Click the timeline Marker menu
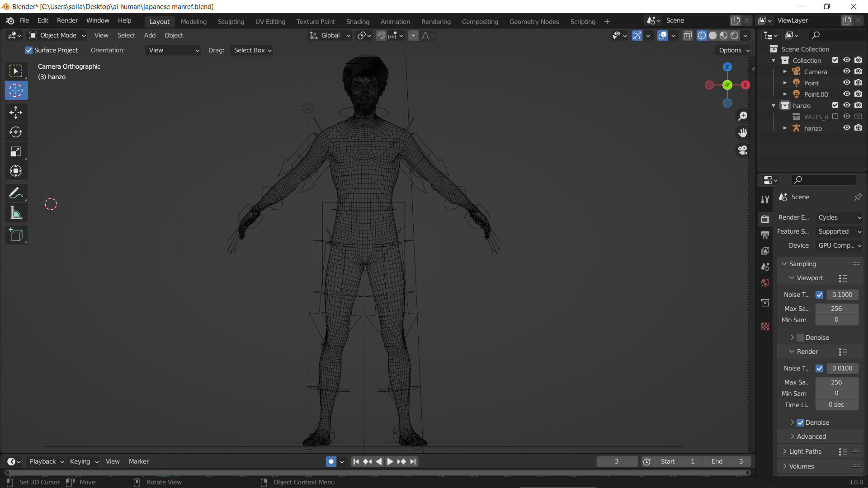The height and width of the screenshot is (488, 868). pyautogui.click(x=139, y=461)
